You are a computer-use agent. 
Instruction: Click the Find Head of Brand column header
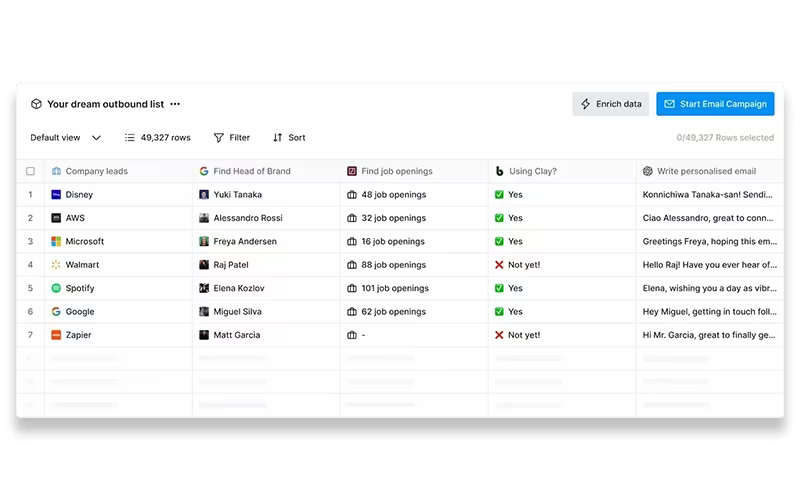[266, 171]
